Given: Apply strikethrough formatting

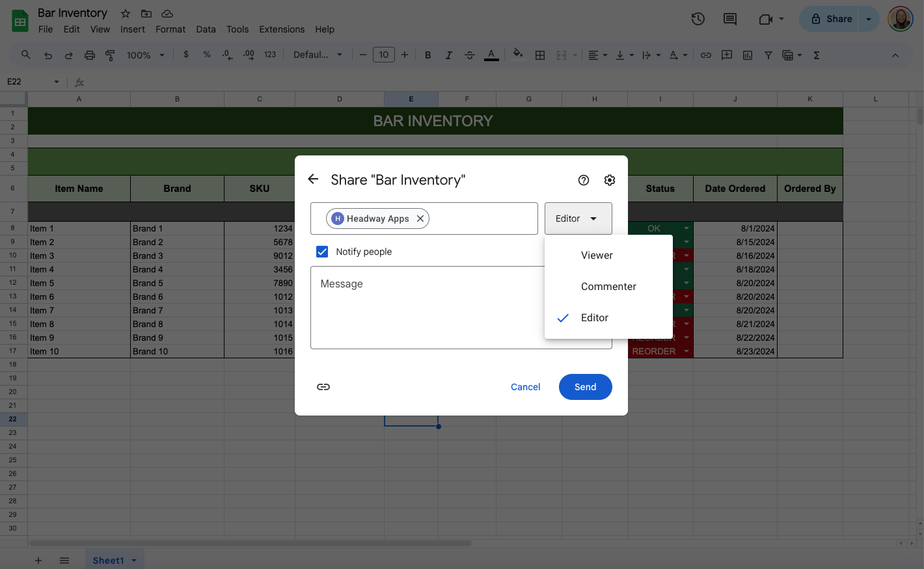Looking at the screenshot, I should (x=470, y=55).
